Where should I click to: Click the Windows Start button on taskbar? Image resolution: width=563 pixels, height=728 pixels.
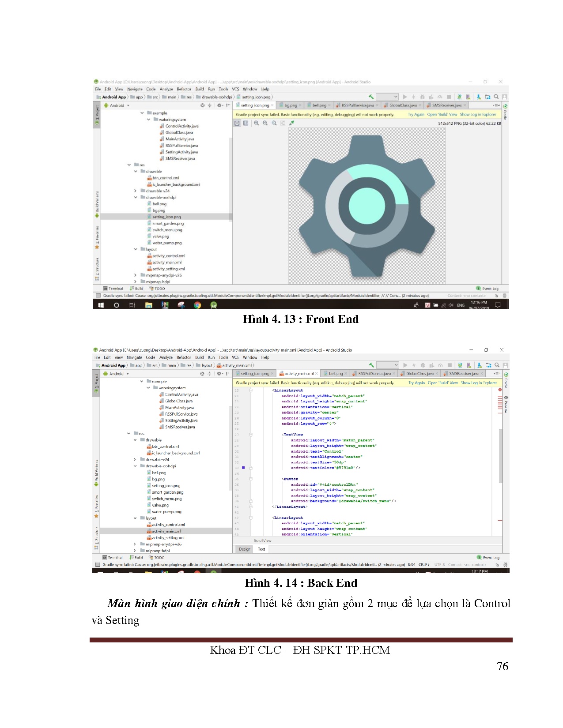coord(101,305)
